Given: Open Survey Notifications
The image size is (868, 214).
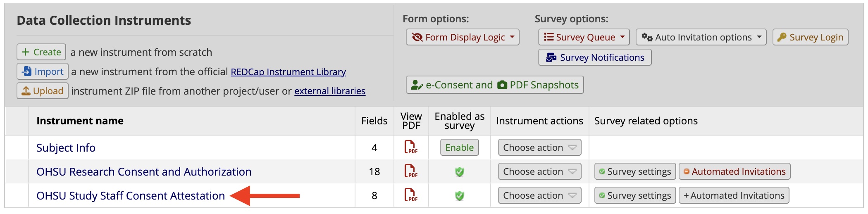Looking at the screenshot, I should click(595, 57).
